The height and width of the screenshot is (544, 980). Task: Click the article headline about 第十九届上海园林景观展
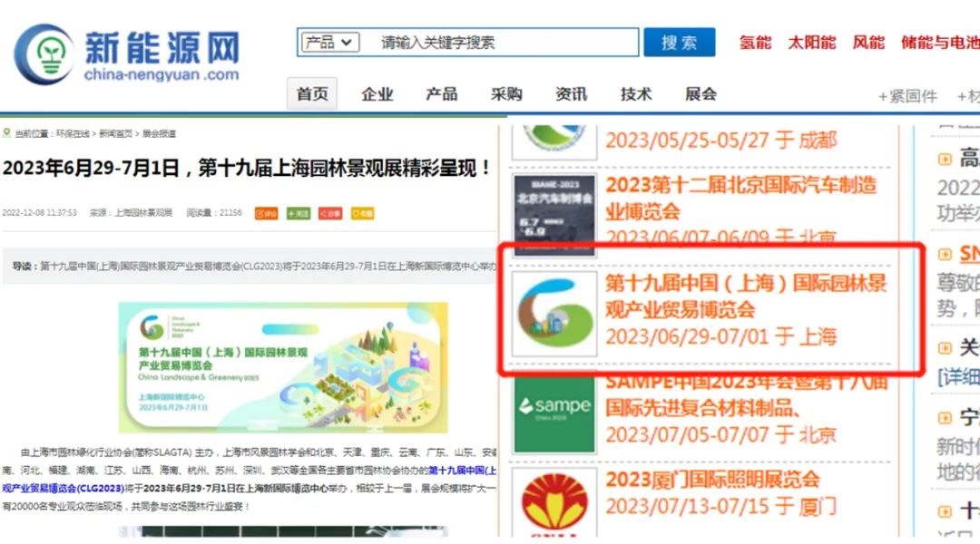click(248, 168)
